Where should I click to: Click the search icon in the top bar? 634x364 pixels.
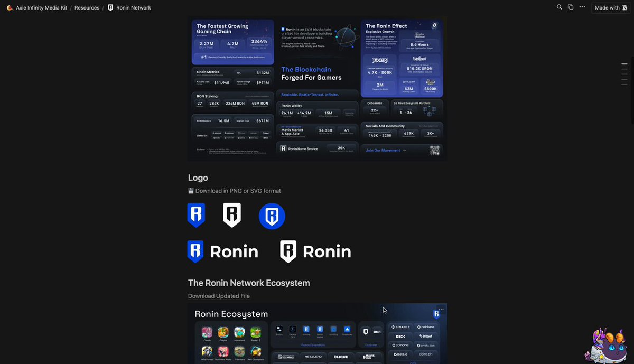click(x=559, y=7)
